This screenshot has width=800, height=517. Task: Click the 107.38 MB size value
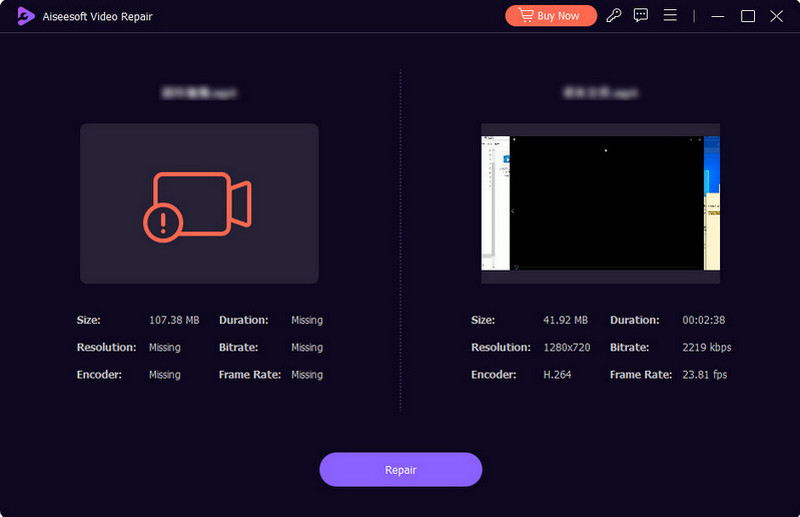[x=174, y=321]
